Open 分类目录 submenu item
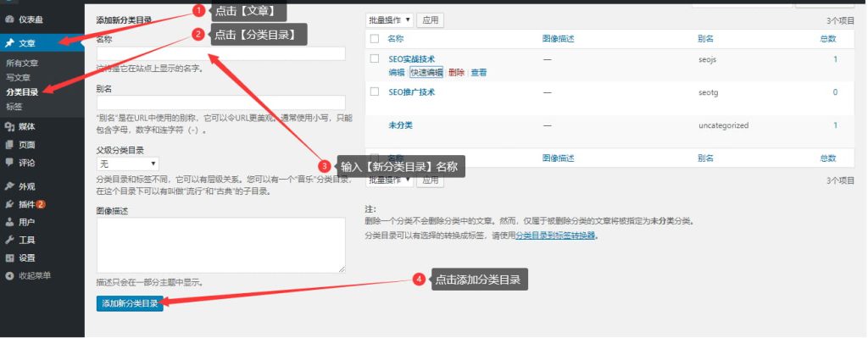 pos(22,92)
